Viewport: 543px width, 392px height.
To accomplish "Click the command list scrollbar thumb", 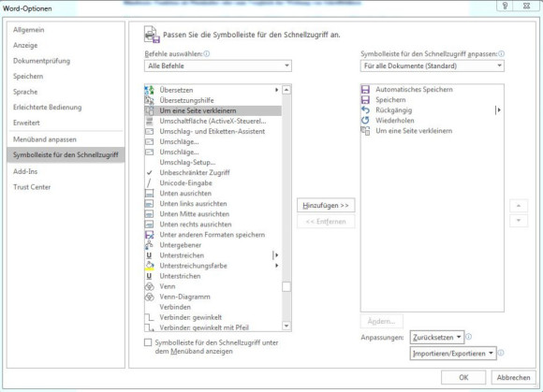I will coord(286,287).
